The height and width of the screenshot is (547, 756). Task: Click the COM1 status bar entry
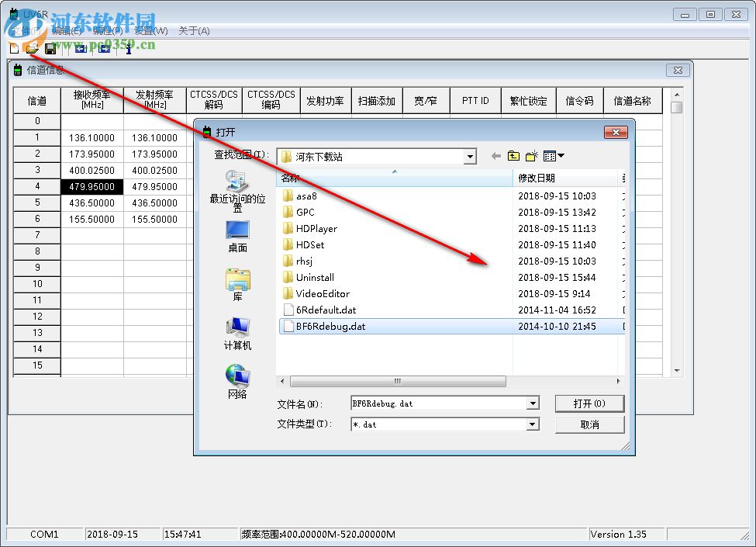tap(44, 535)
